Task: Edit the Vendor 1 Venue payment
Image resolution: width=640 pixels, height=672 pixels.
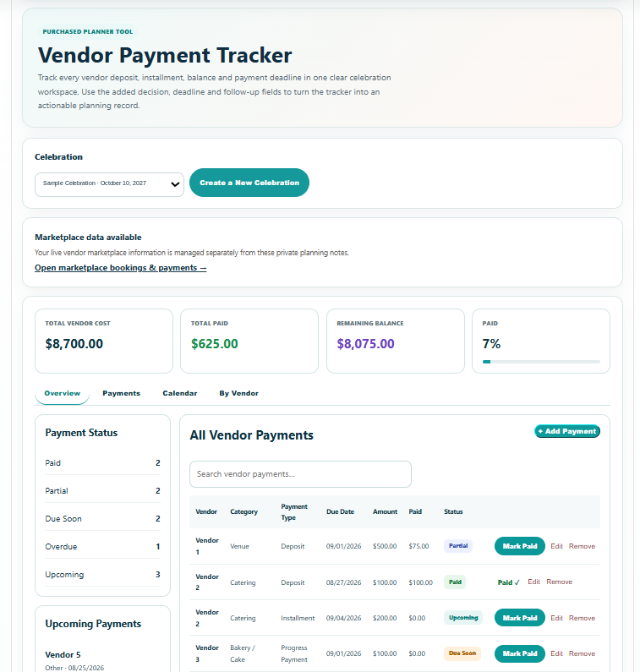Action: point(556,546)
